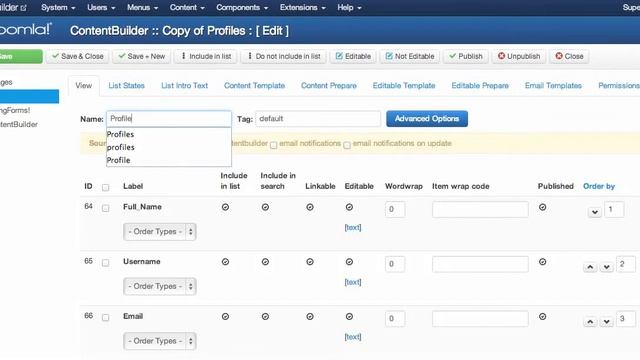Switch to Content Template tab

[x=254, y=86]
